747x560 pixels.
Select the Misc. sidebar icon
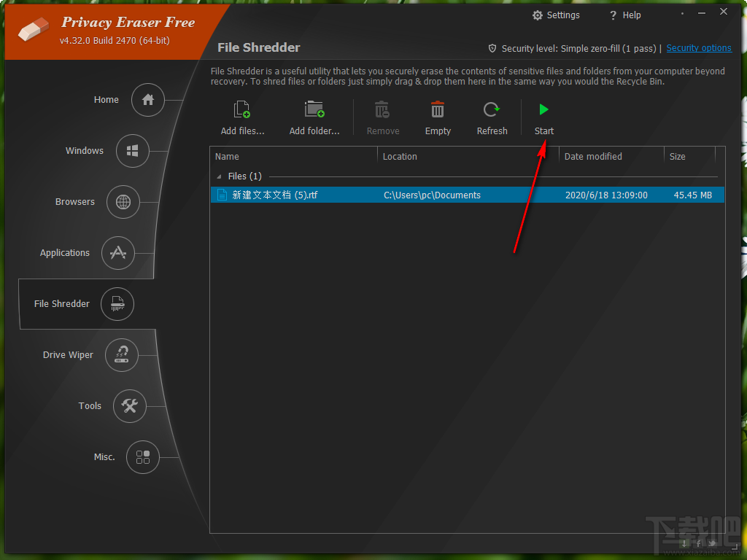point(143,457)
